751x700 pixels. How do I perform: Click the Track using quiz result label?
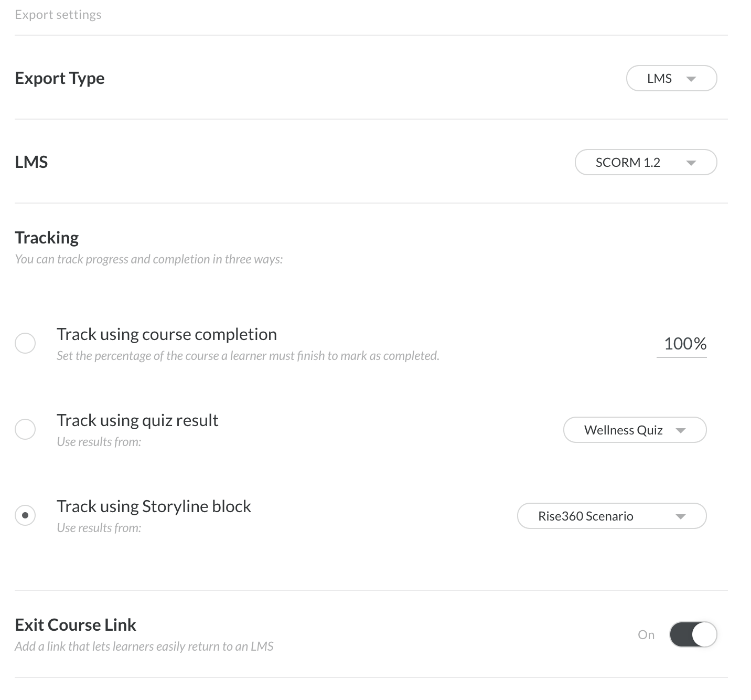pos(137,420)
